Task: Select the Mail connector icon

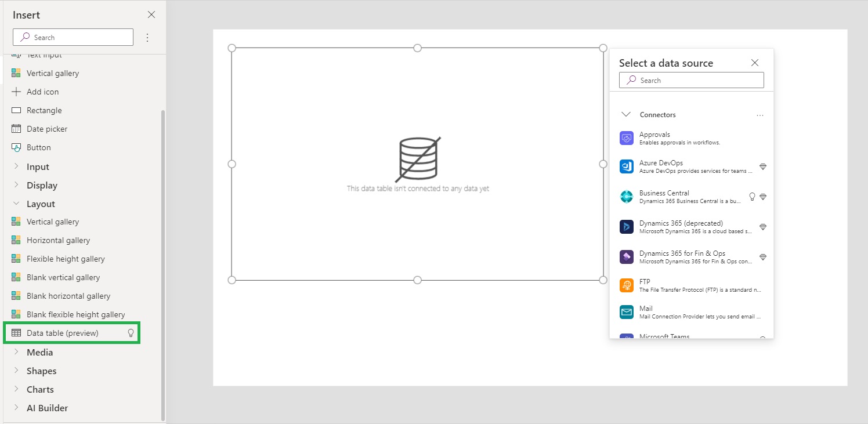Action: coord(626,312)
